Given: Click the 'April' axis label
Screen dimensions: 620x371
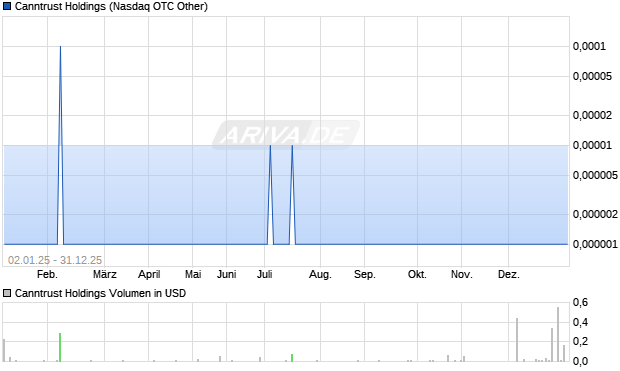Looking at the screenshot, I should [x=149, y=274].
